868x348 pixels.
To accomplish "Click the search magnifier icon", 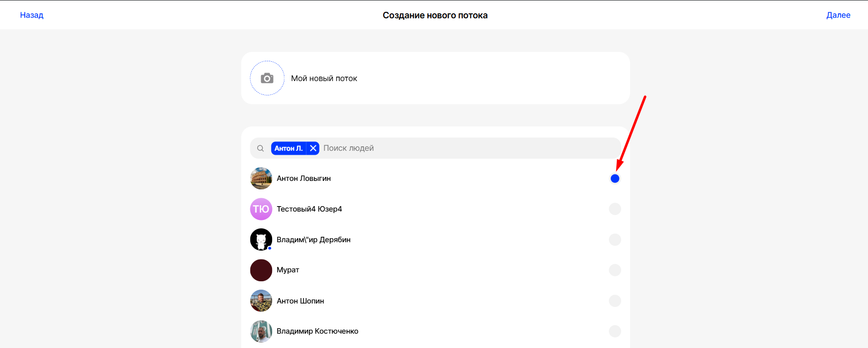I will point(260,148).
